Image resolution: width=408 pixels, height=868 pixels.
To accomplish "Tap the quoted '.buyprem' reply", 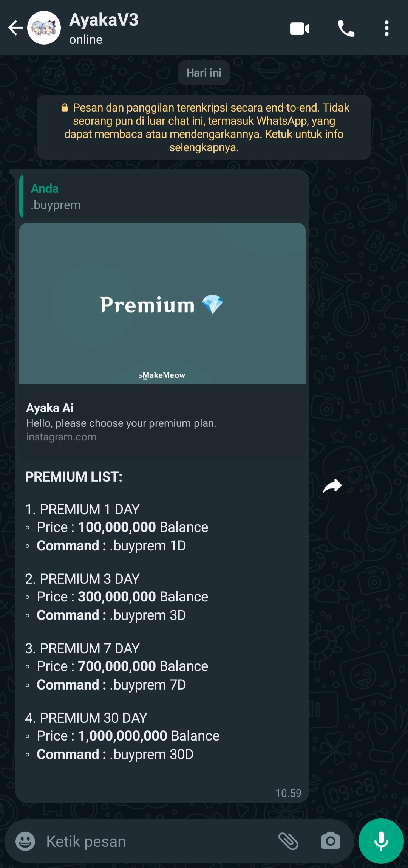I will 162,197.
